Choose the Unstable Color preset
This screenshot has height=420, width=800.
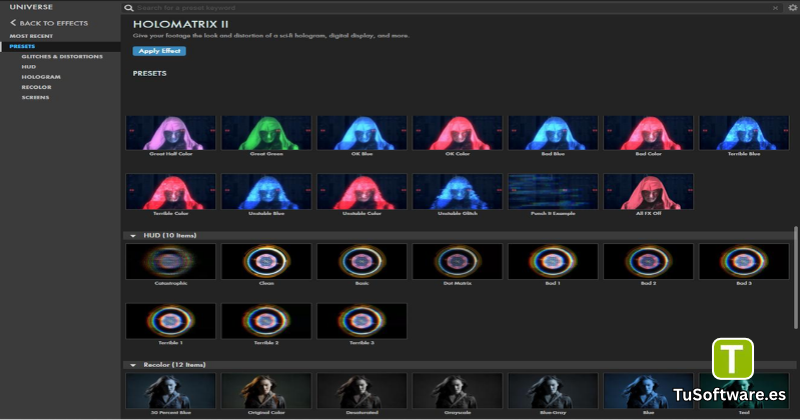point(362,191)
